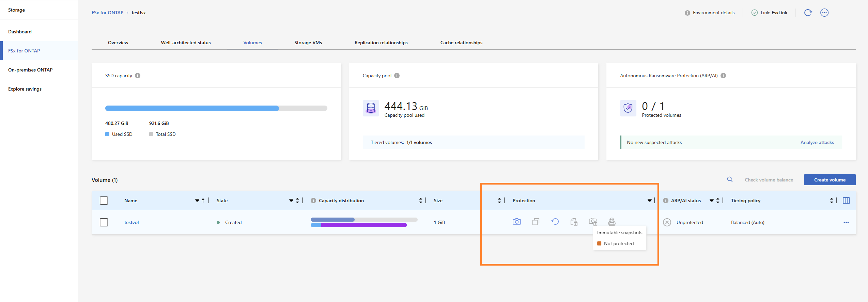This screenshot has width=868, height=302.
Task: Switch to the Storage VMs tab
Action: (x=308, y=43)
